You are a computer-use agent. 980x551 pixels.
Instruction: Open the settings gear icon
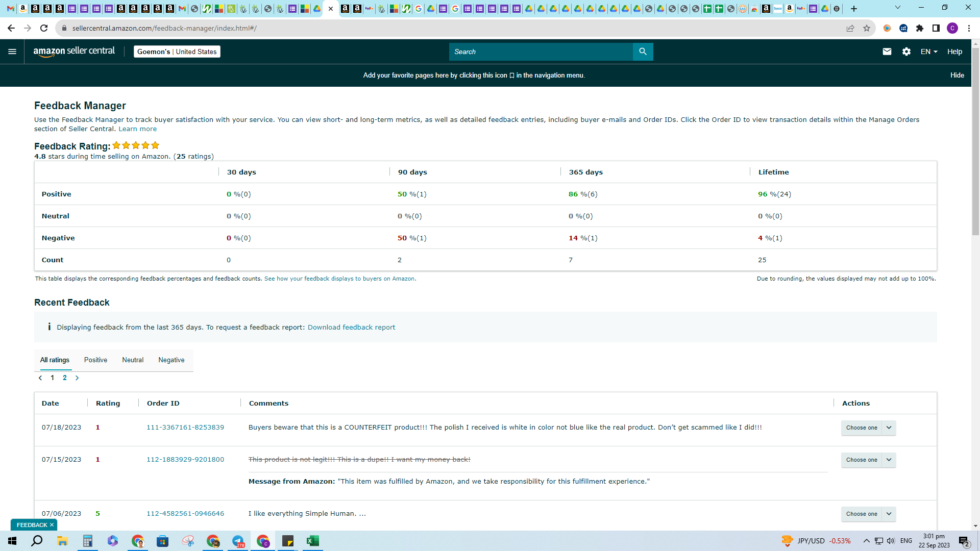906,52
